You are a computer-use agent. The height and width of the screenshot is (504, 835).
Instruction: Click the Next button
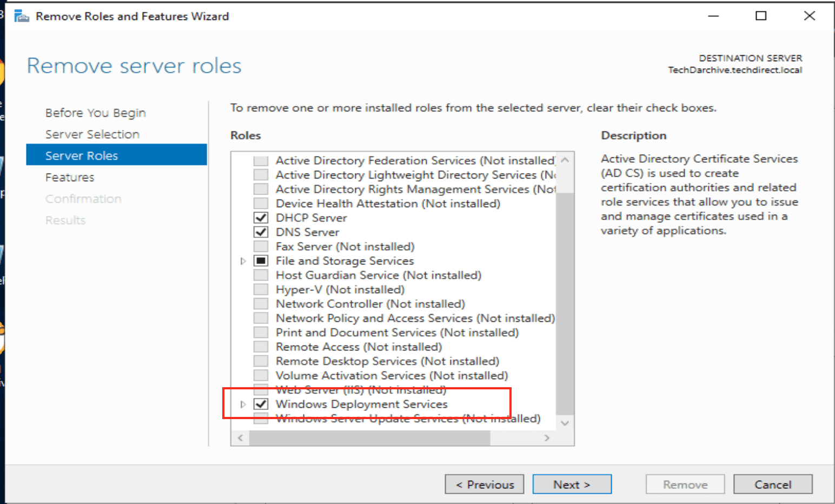coord(572,485)
